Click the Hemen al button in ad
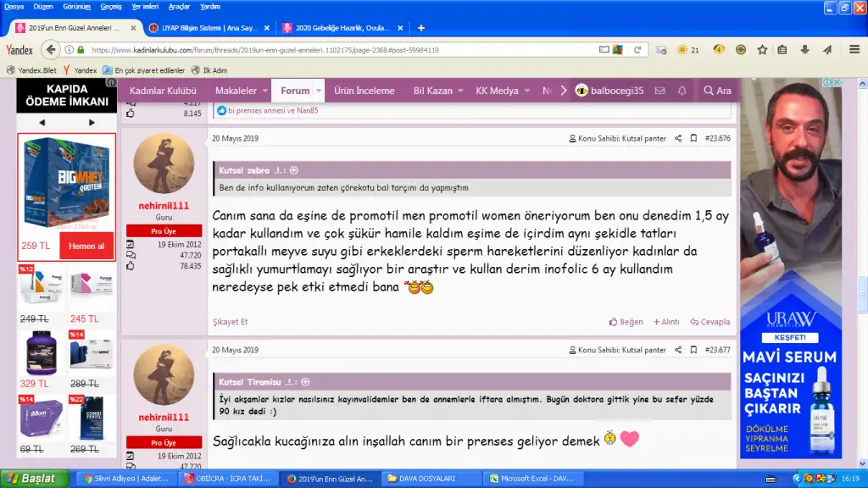The height and width of the screenshot is (488, 868). (x=86, y=246)
